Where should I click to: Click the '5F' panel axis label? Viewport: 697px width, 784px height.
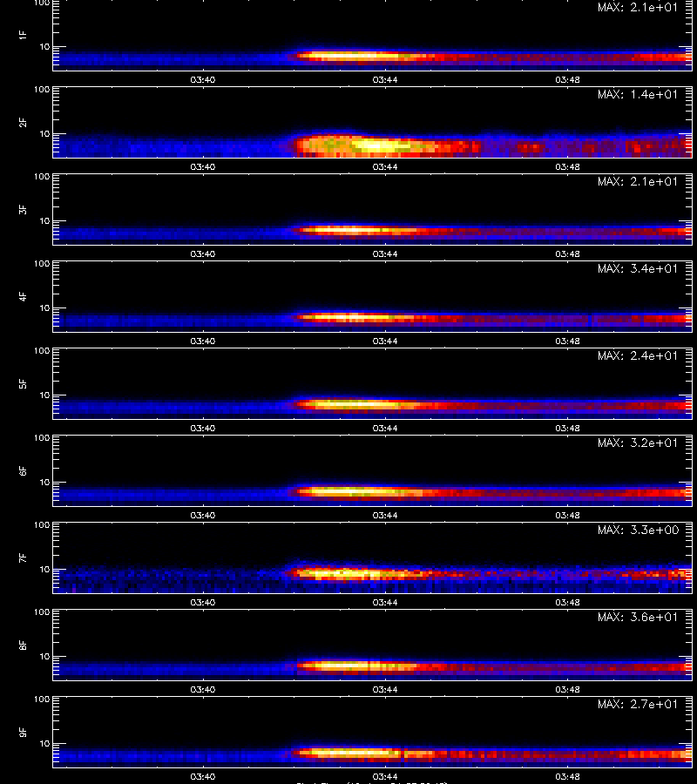[x=23, y=384]
